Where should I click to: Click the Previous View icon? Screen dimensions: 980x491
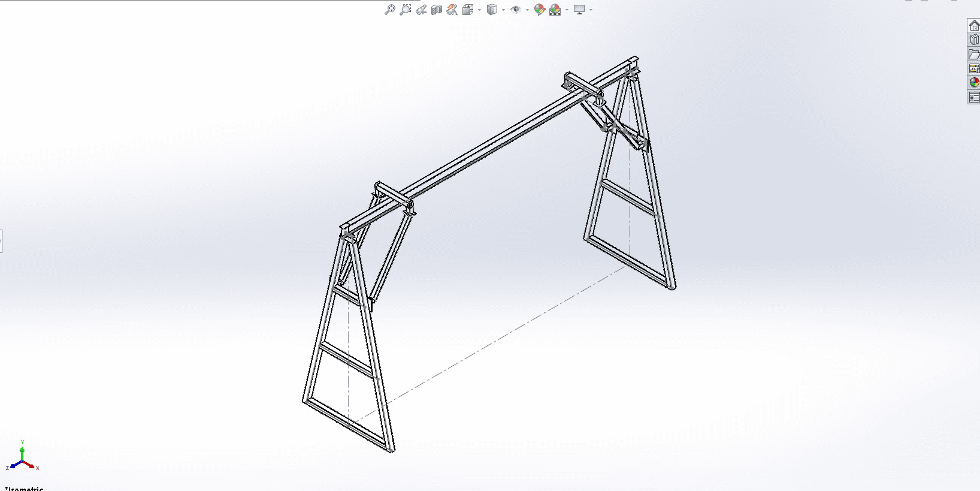(421, 10)
